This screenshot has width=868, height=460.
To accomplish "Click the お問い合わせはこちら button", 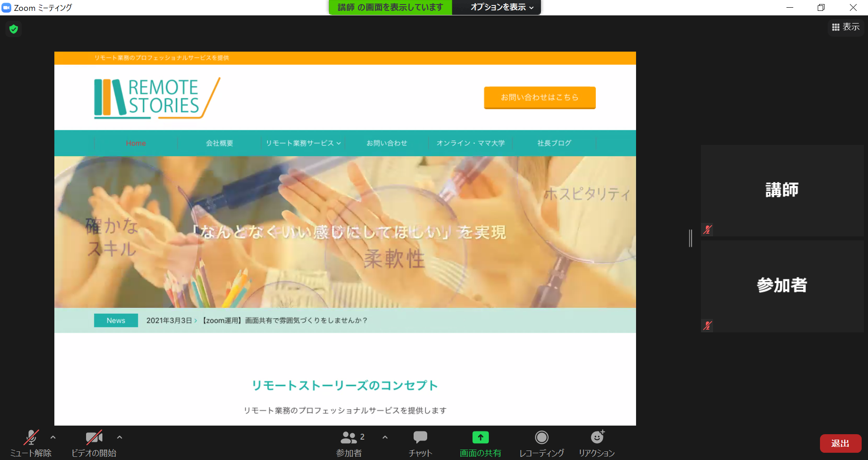I will tap(540, 97).
